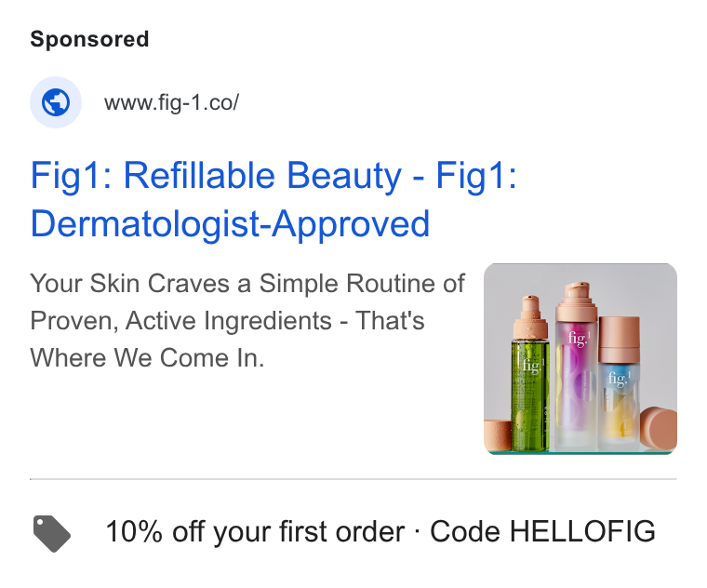Open the fig. product bottles thumbnail

580,359
